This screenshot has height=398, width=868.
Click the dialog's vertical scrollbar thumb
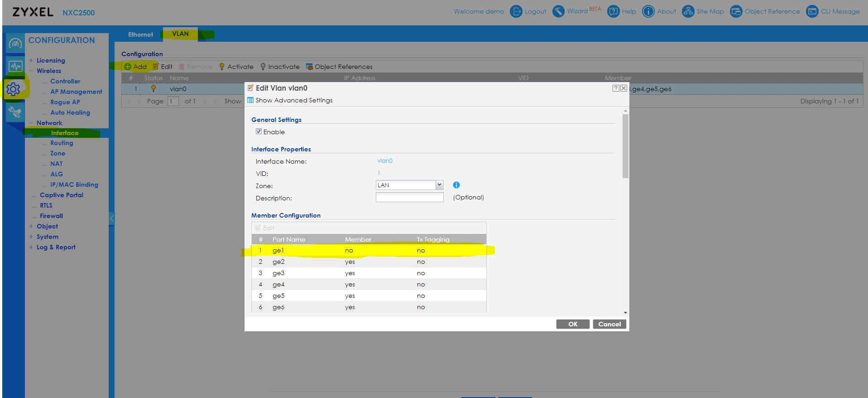[x=625, y=145]
